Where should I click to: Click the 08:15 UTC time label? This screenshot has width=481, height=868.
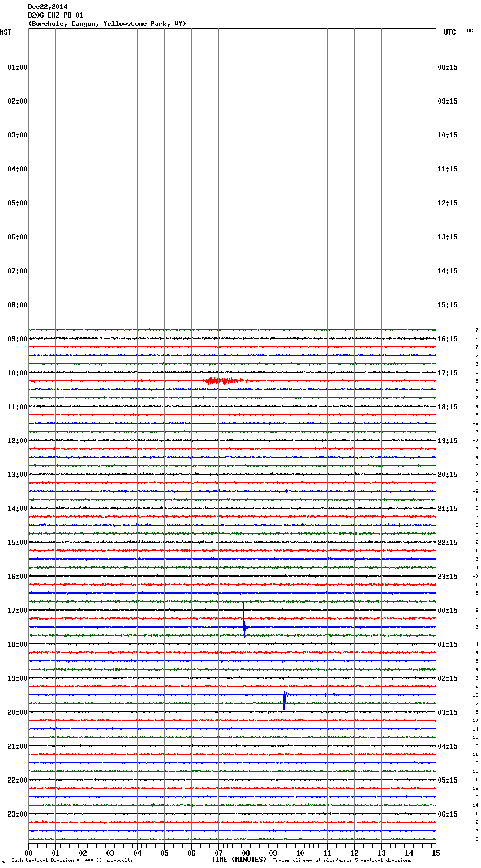pos(448,67)
